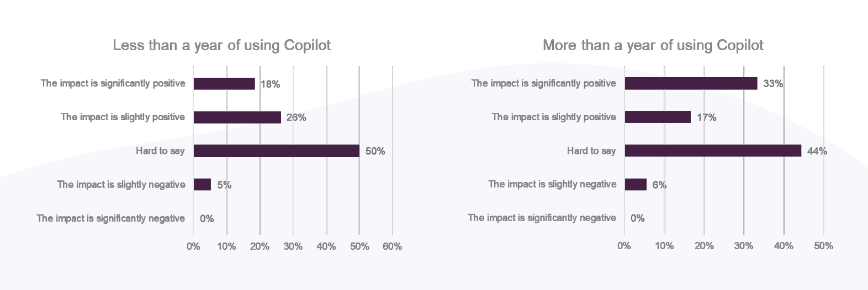Select the 17% slightly positive bar

pyautogui.click(x=658, y=117)
